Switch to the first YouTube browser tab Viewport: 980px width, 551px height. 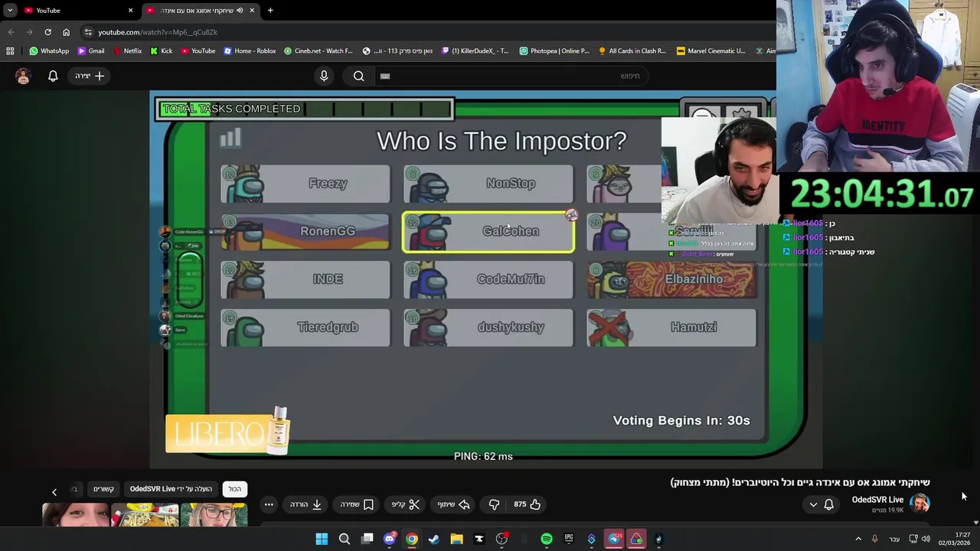[77, 10]
